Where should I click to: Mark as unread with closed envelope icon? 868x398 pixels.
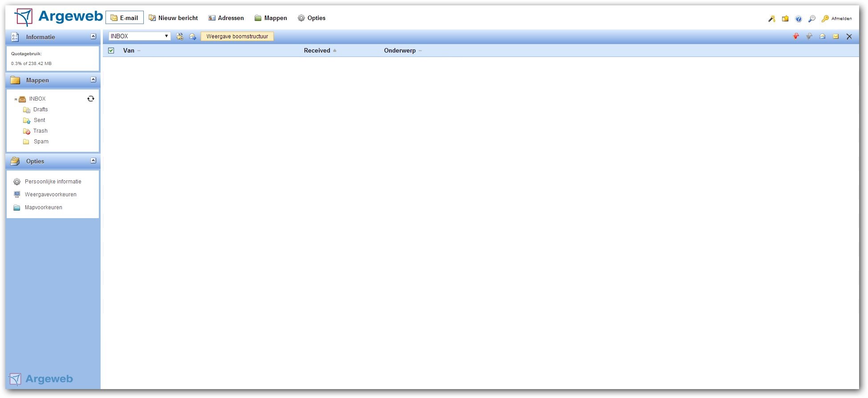(x=836, y=37)
